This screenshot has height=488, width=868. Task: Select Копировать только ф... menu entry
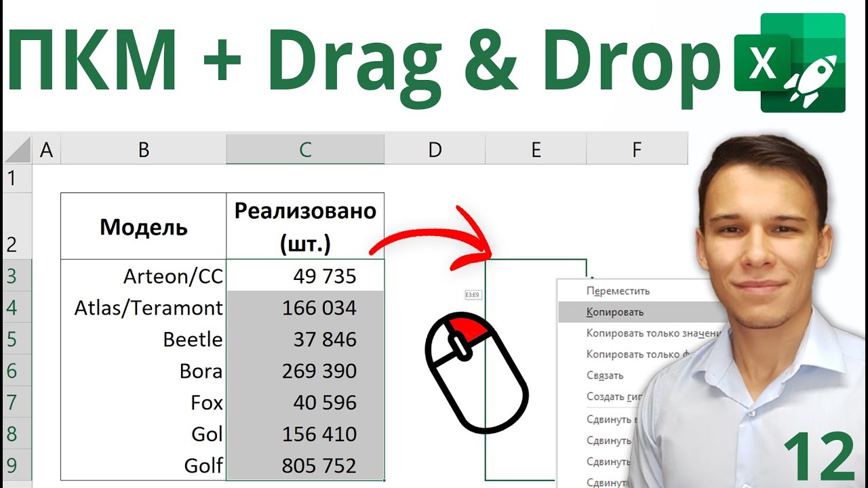coord(639,354)
